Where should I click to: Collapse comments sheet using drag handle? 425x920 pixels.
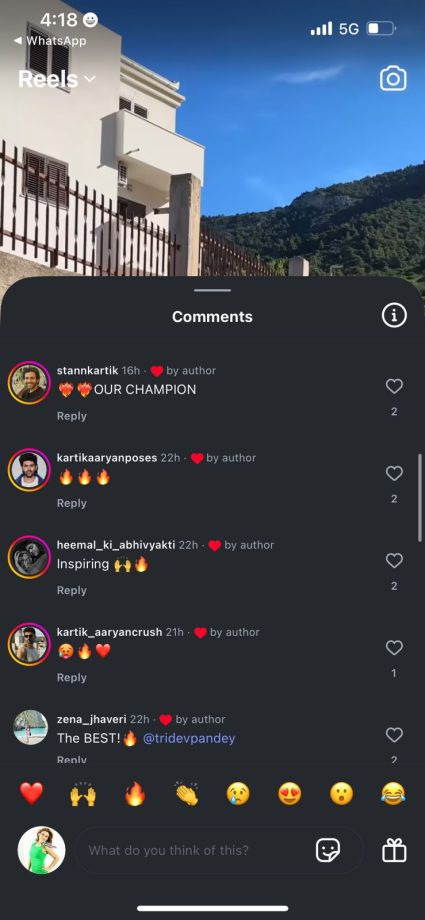(x=212, y=290)
